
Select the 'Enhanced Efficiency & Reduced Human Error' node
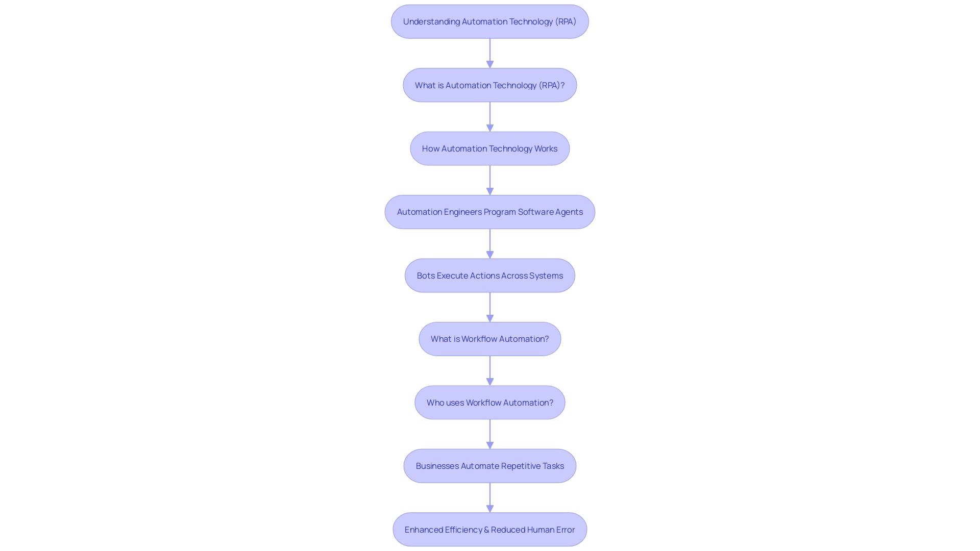(490, 529)
